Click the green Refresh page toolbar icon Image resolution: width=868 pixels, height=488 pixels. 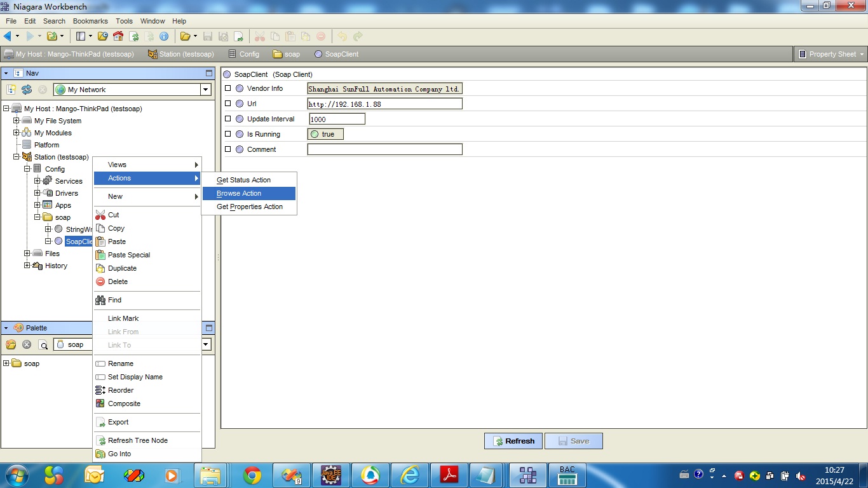134,36
